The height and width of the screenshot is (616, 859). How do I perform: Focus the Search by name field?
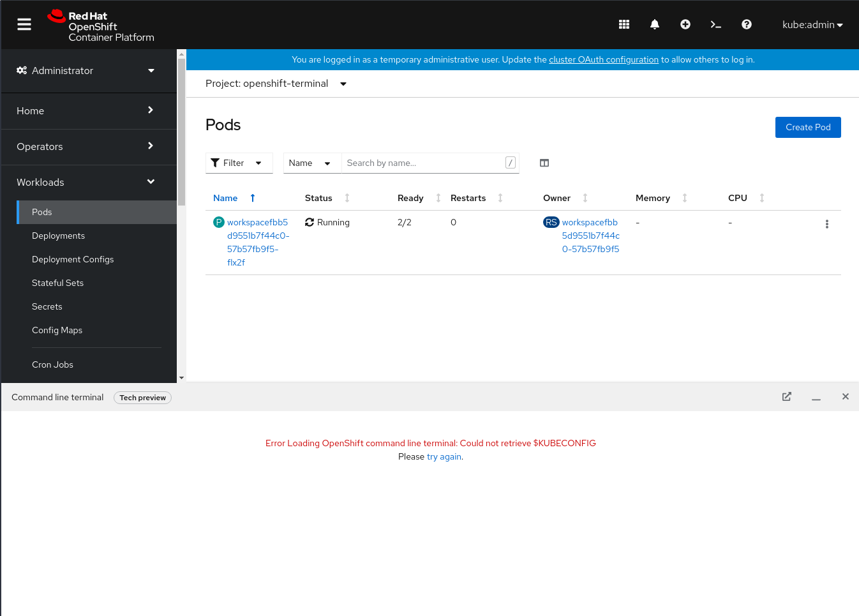click(430, 163)
